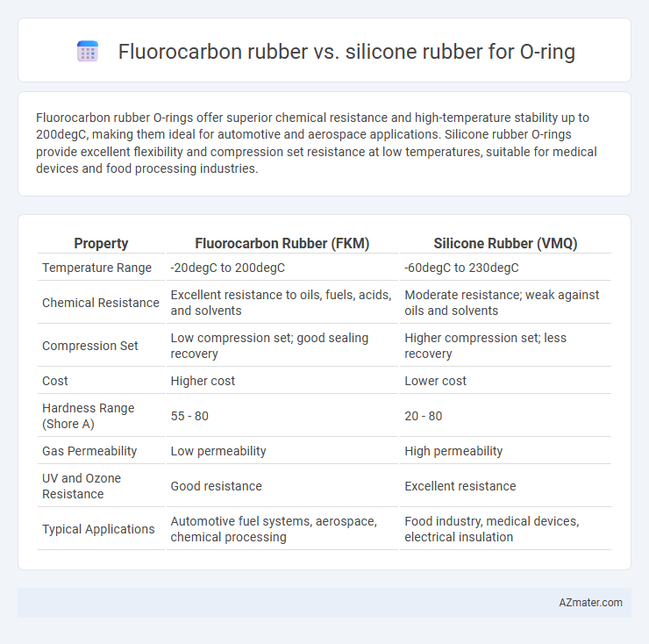
Task: Click the introductory paragraph about fluorocarbon O-rings
Action: click(317, 143)
